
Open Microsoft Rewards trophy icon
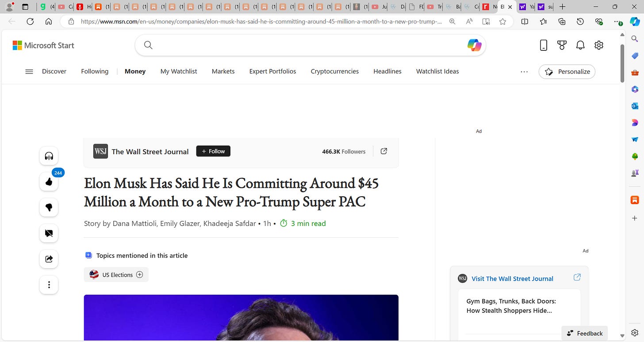[562, 45]
